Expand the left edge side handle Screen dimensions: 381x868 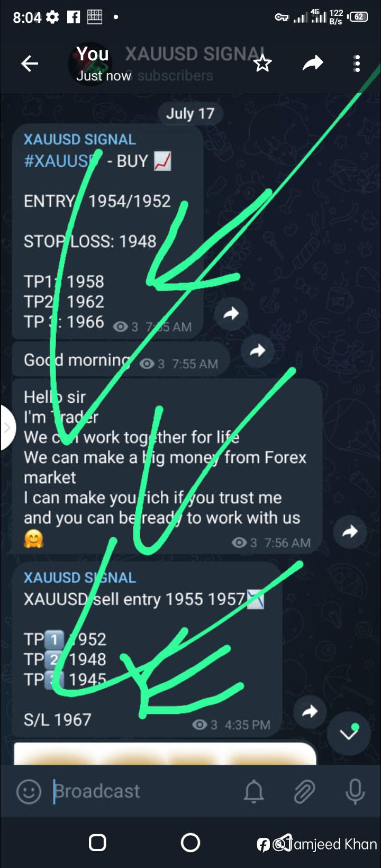(x=6, y=428)
